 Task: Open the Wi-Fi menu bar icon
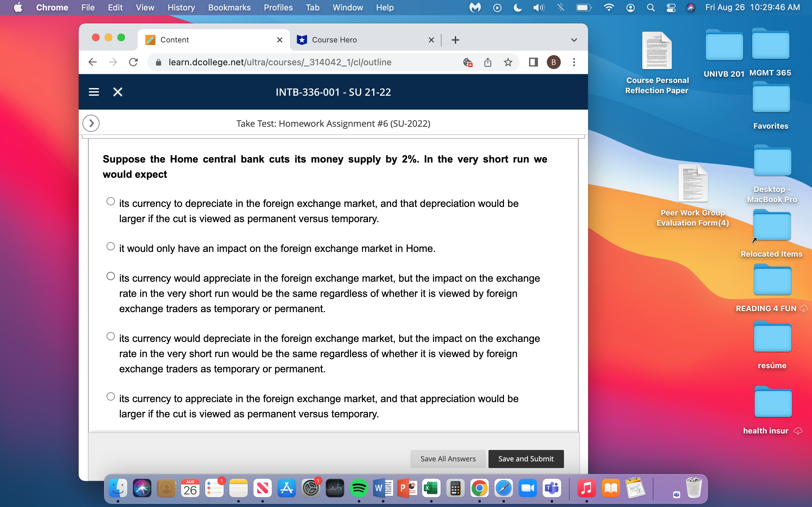point(609,7)
